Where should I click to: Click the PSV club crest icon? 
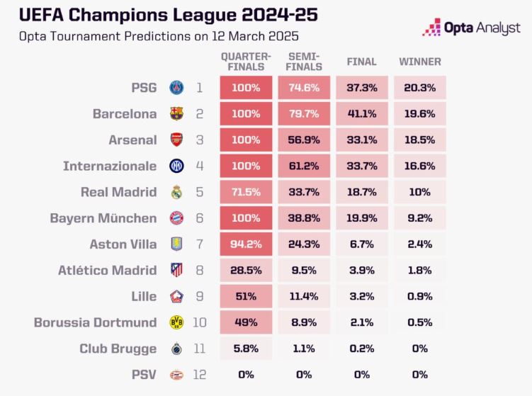(176, 375)
